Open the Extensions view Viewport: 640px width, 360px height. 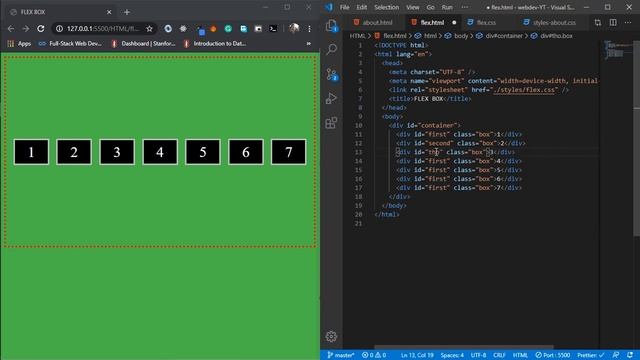pos(331,123)
